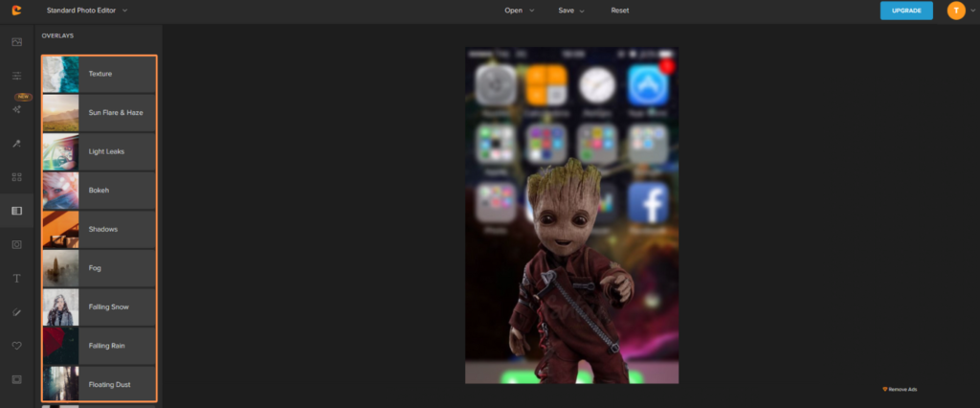
Task: Select the sparkle icon tagged NEW
Action: 17,109
